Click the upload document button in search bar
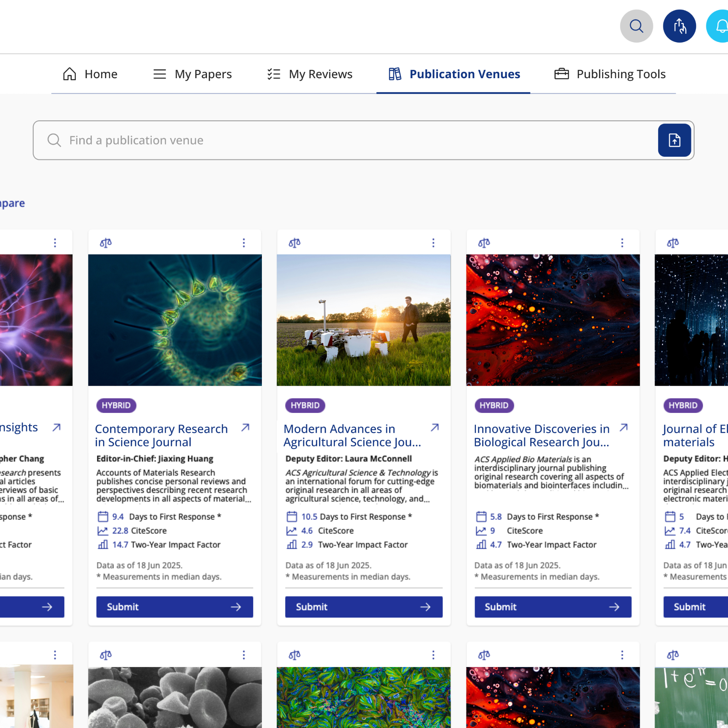The width and height of the screenshot is (728, 728). (x=674, y=140)
